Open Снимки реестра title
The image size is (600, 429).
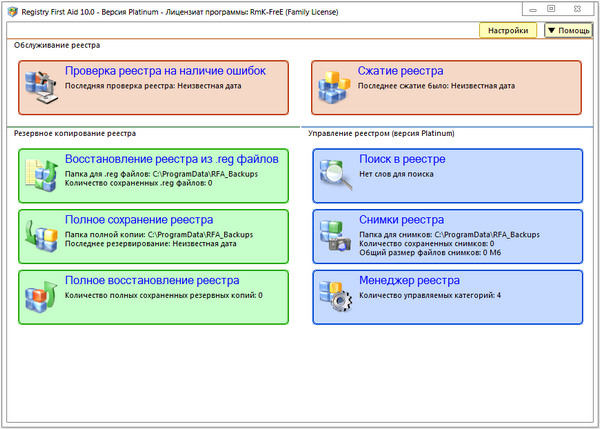click(x=401, y=219)
